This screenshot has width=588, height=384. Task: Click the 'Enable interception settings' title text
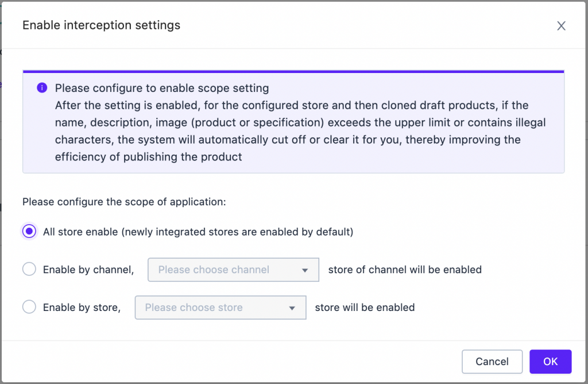coord(101,25)
